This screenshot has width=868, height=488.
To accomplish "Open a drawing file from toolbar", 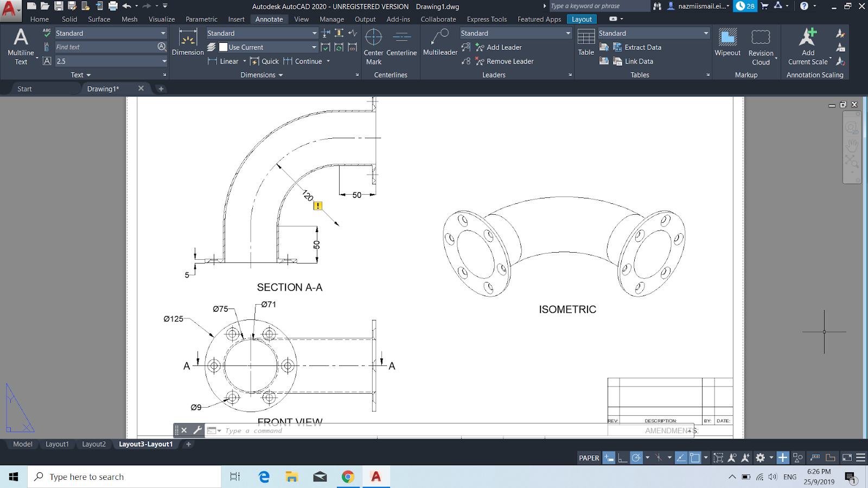I will tap(45, 6).
